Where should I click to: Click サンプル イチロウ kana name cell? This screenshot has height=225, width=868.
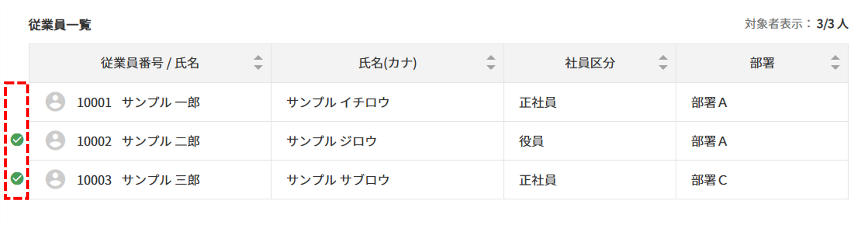(387, 102)
